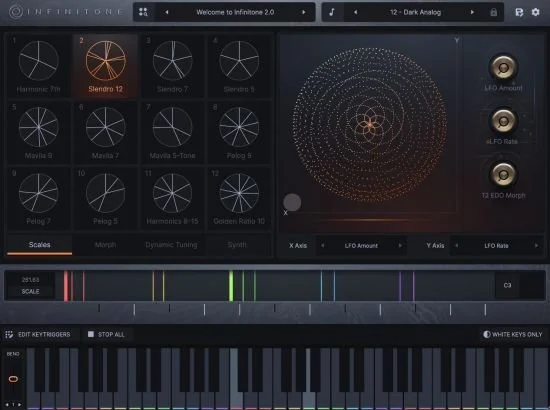This screenshot has width=550, height=410.
Task: Toggle White Keys Only mode
Action: [x=512, y=334]
